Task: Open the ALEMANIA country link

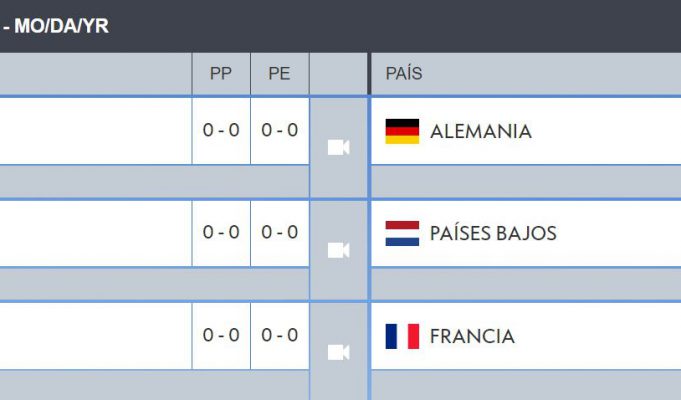Action: tap(481, 132)
